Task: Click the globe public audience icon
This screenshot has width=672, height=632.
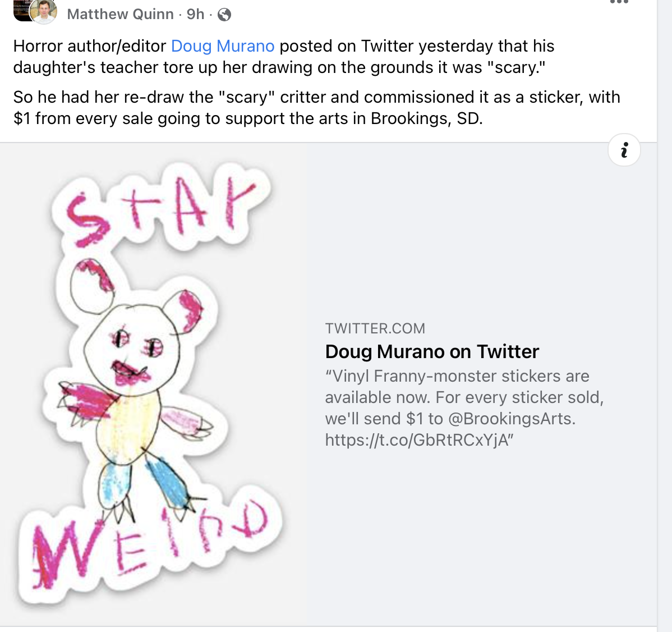Action: (224, 15)
